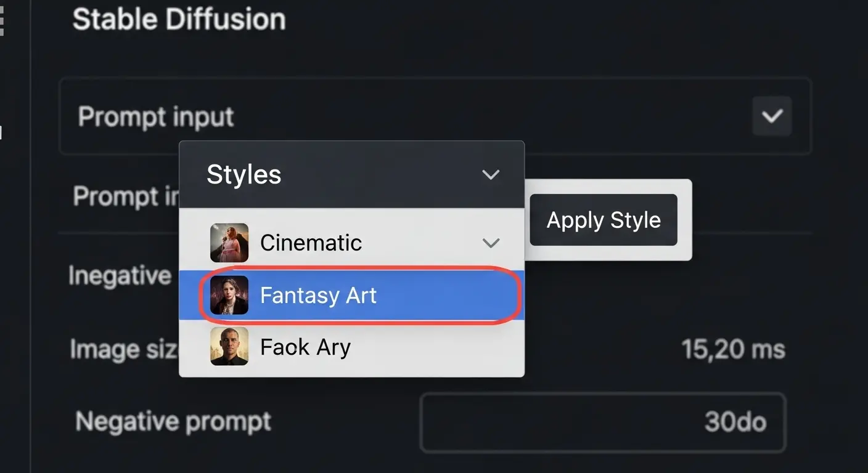Open the Cinematic style options chevron
This screenshot has height=473, width=868.
point(491,242)
